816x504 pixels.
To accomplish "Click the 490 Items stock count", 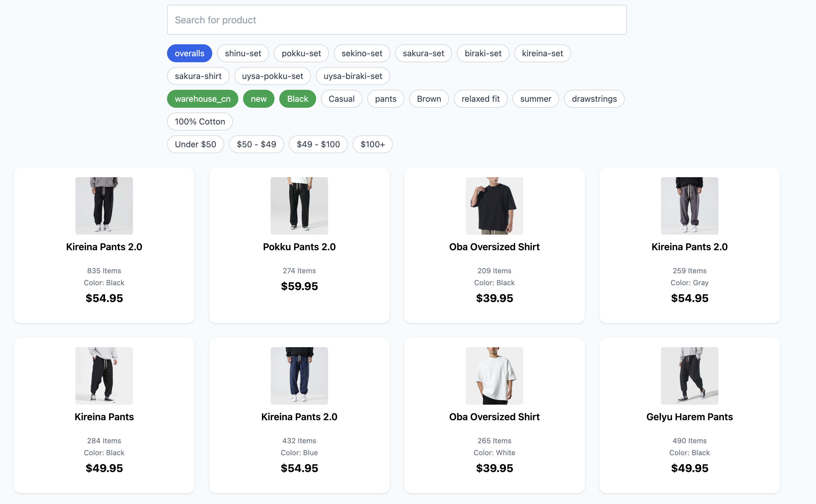I will pyautogui.click(x=690, y=441).
